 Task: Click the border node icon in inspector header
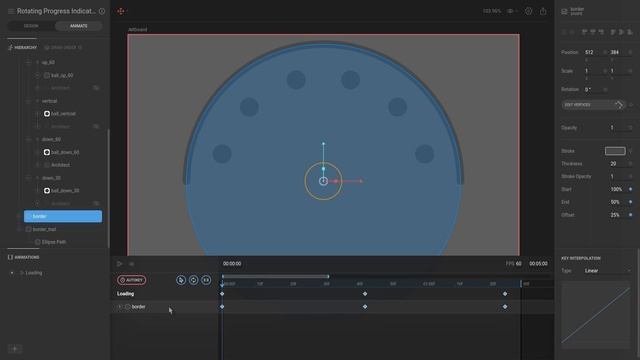pyautogui.click(x=564, y=11)
